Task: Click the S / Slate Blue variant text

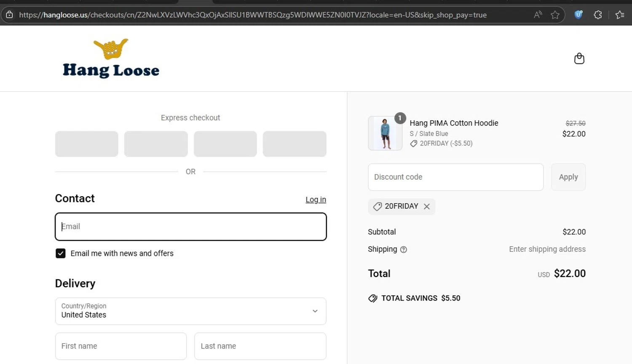Action: 428,133
